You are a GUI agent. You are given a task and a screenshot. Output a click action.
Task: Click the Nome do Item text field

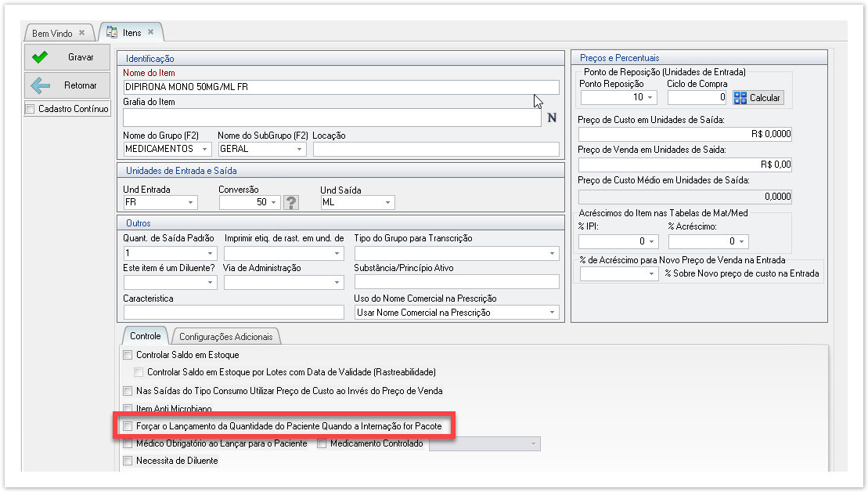pyautogui.click(x=340, y=87)
